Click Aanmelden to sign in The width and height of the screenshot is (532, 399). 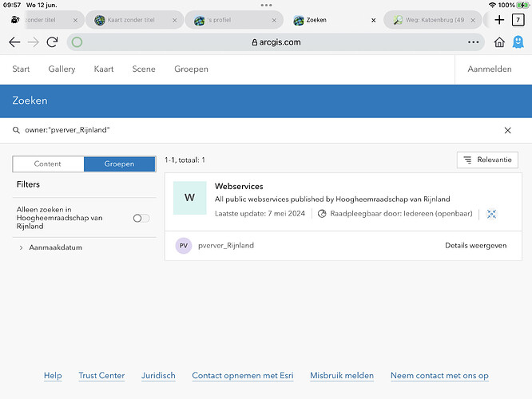(490, 69)
